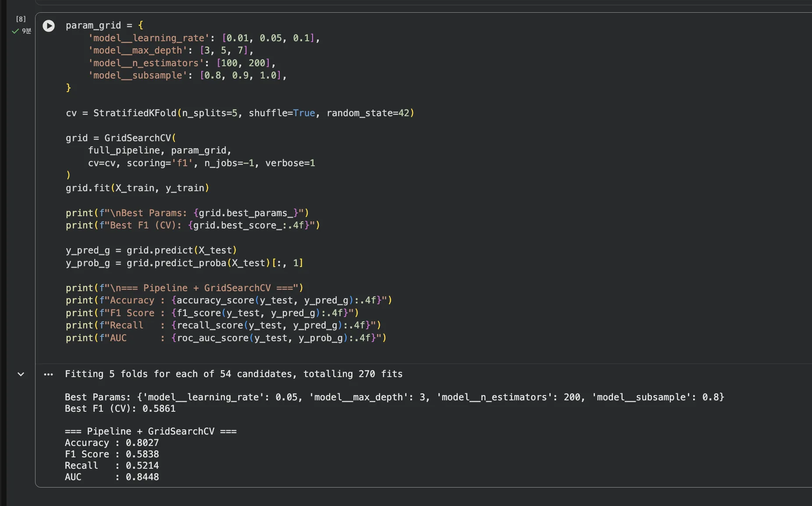Click the 'model__subsample' parameter line
The width and height of the screenshot is (812, 506).
click(138, 75)
